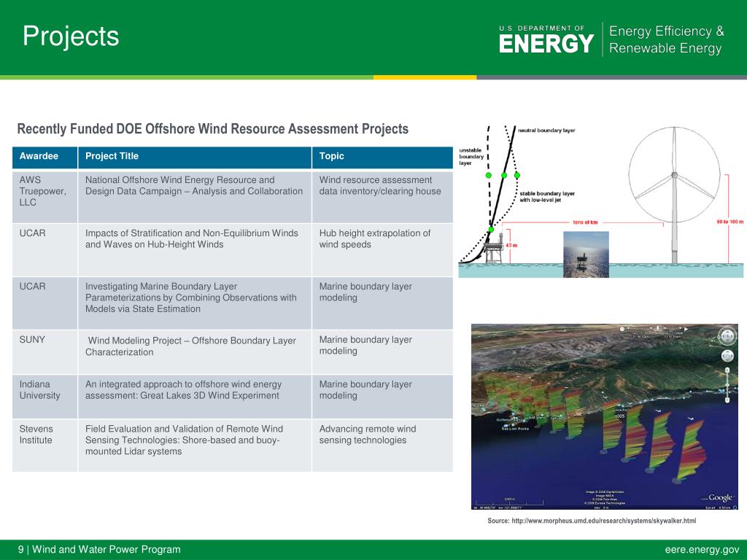This screenshot has height=560, width=747.
Task: Click 'stable boundary layer with low-level jet' label
Action: [x=547, y=197]
